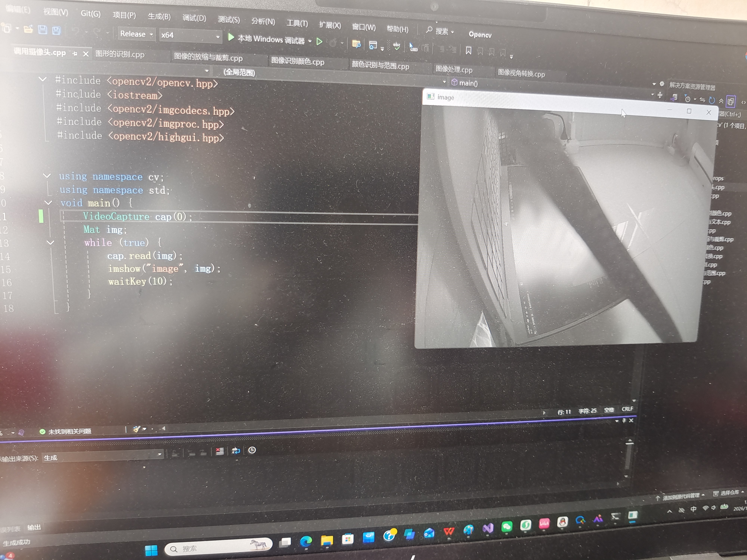Click CRLF line ending indicator

tap(627, 409)
